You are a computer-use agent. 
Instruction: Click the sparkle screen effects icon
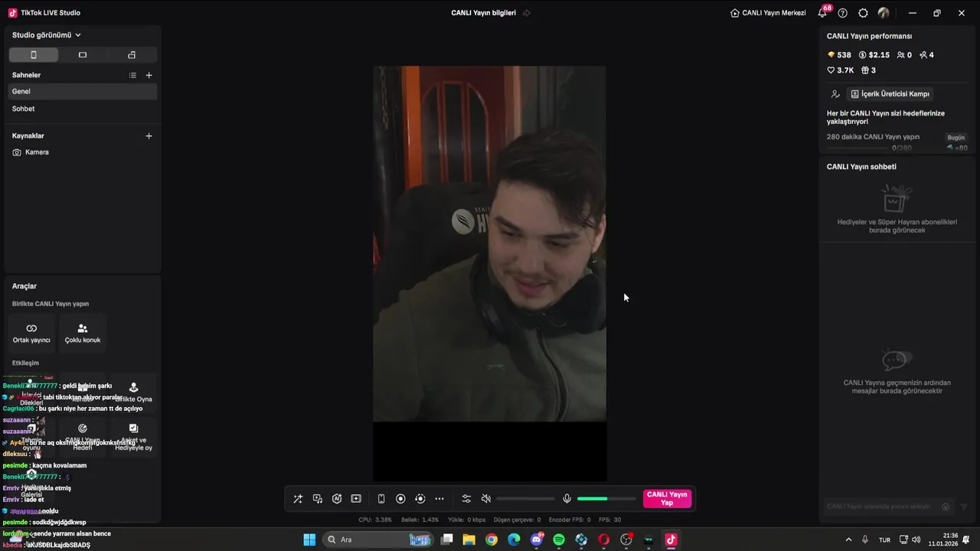pyautogui.click(x=356, y=499)
